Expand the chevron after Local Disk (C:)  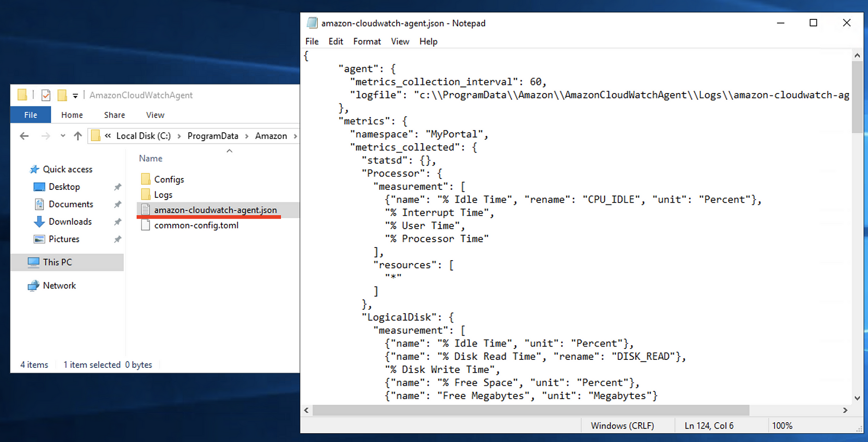[179, 136]
